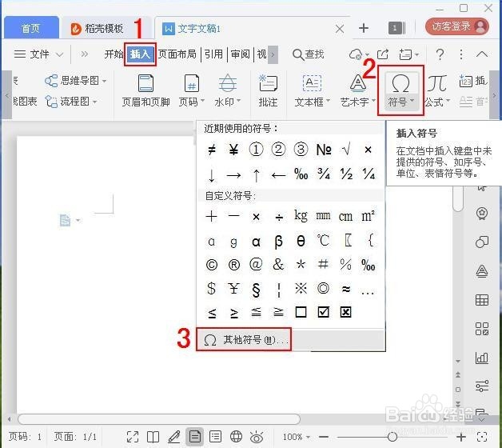Viewport: 502px width, 448px height.
Task: Adjust the zoom slider handle
Action: tap(392, 437)
